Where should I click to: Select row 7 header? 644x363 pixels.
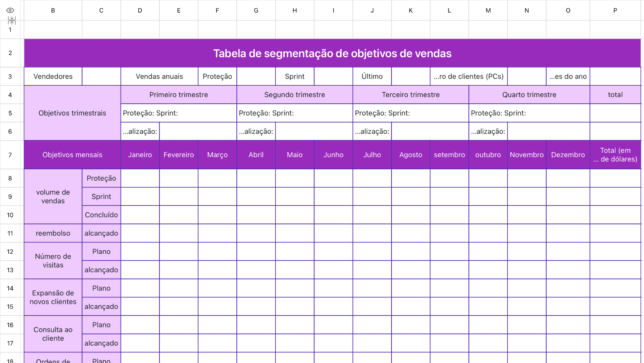(x=10, y=155)
